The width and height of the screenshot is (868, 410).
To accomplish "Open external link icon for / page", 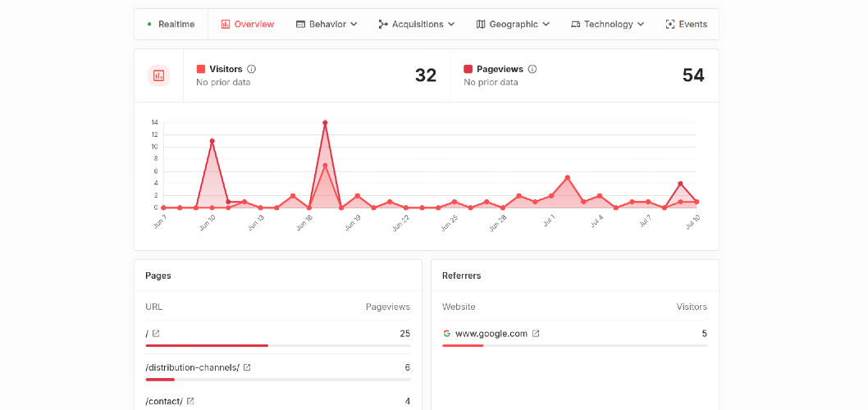I will [x=156, y=334].
